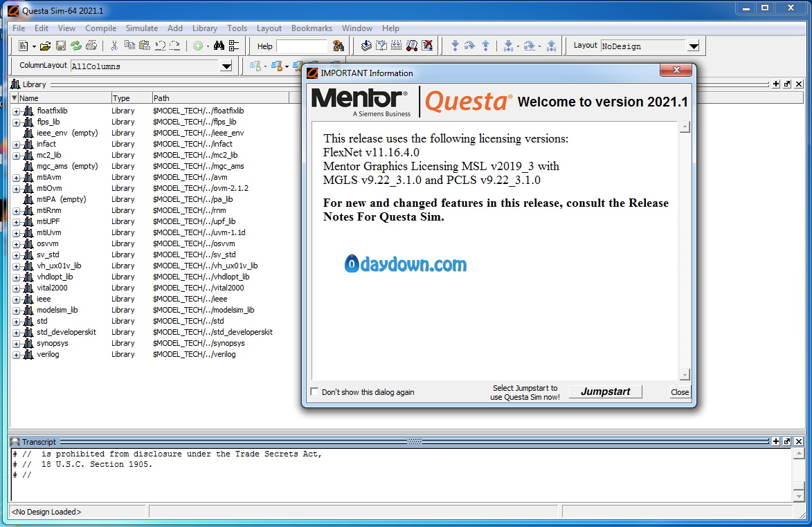Click the Undo arrow icon

tap(160, 46)
